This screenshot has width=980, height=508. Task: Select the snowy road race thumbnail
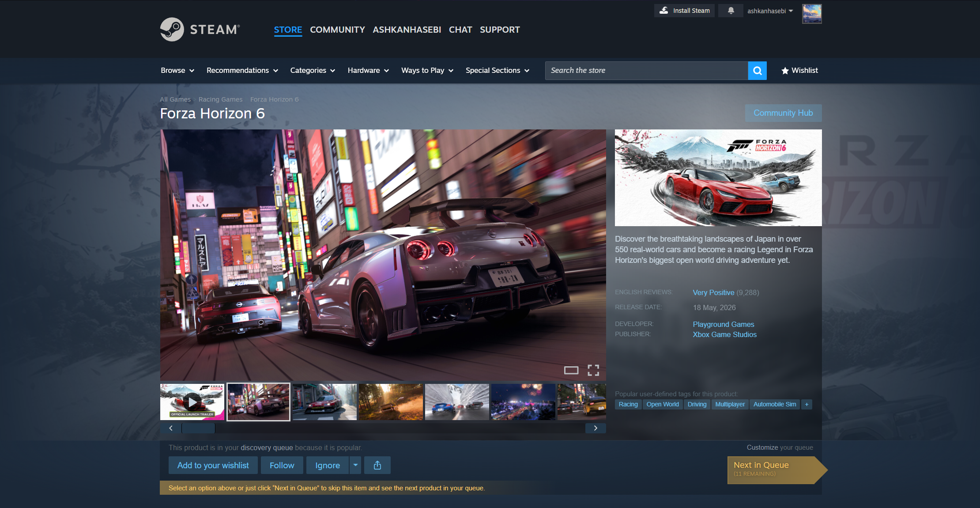pyautogui.click(x=457, y=402)
